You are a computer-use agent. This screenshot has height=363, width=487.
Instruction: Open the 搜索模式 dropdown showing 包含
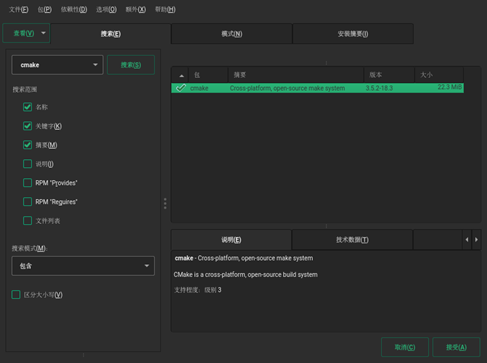click(83, 266)
